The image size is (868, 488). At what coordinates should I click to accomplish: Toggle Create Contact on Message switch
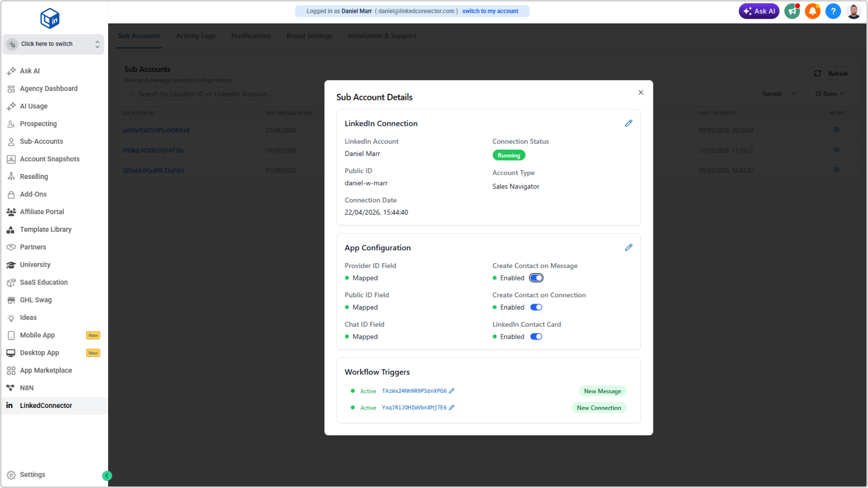(536, 278)
